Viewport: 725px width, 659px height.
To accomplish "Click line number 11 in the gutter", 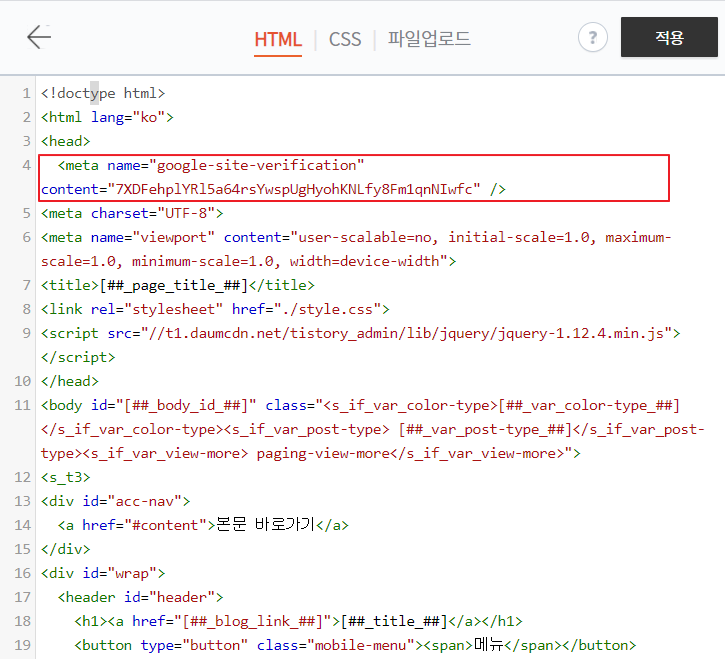I will pos(23,406).
